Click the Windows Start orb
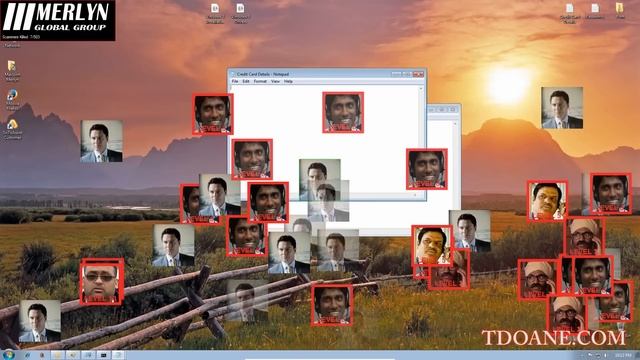This screenshot has height=360, width=640. 9,355
